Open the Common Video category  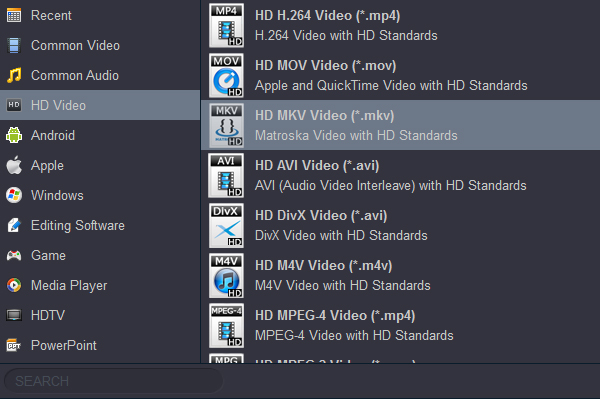click(x=100, y=46)
